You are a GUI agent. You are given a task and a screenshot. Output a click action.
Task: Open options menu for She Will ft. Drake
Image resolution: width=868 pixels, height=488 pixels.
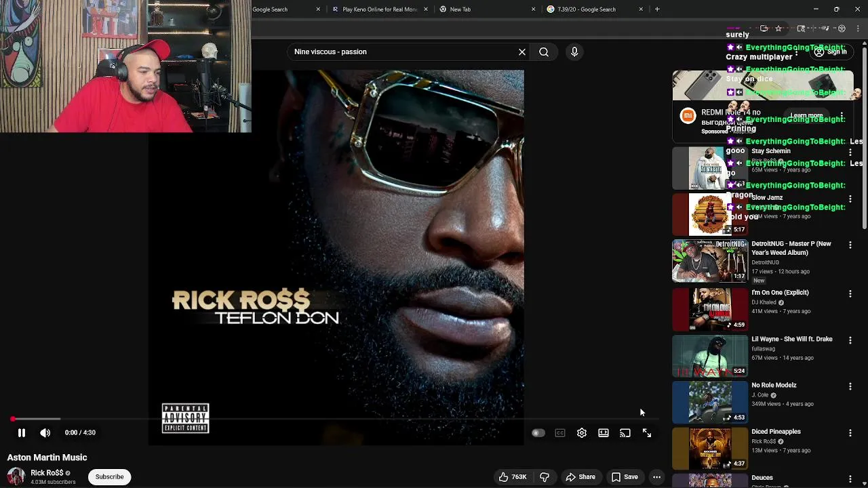coord(850,340)
